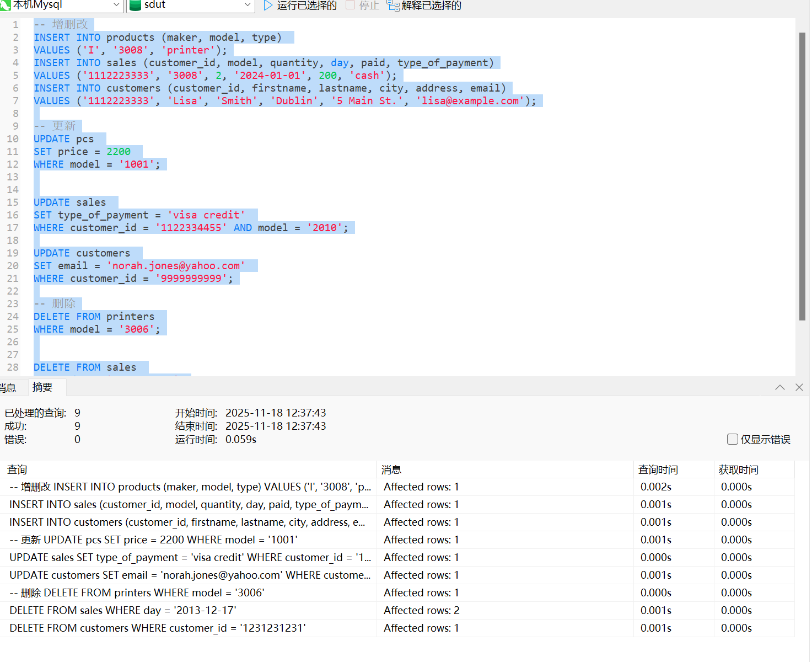812x662 pixels.
Task: Expand the sdut database dropdown
Action: click(248, 5)
